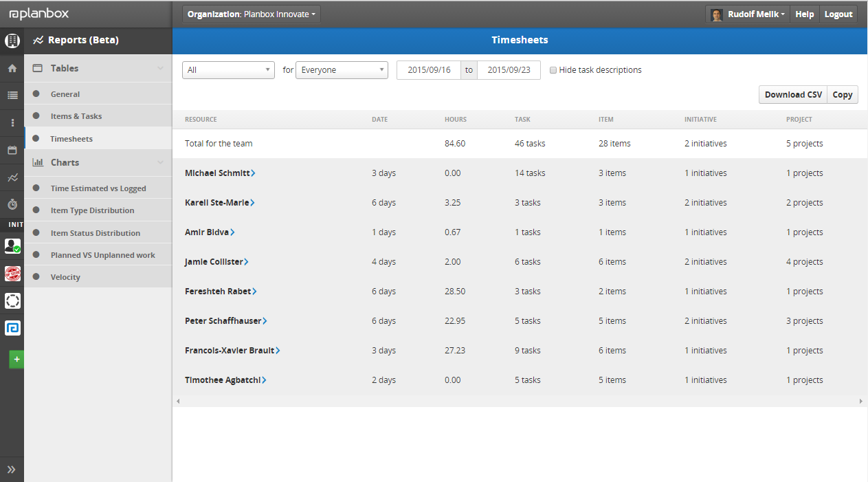Open the General tables report

[98, 94]
